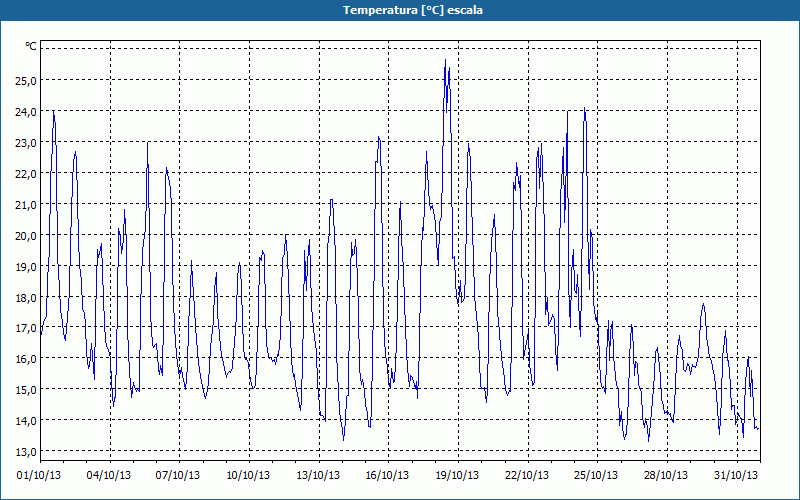Screen dimensions: 800x500
Task: Click the °C unit label
Action: (x=31, y=46)
